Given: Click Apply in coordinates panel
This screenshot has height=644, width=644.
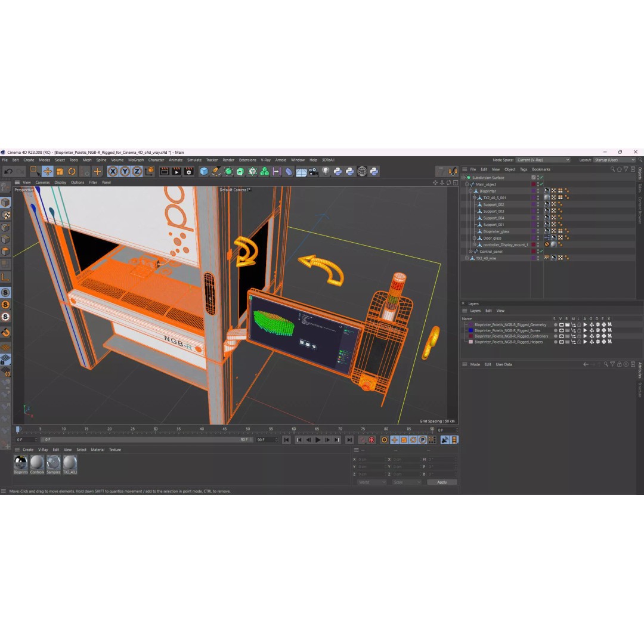Looking at the screenshot, I should [442, 482].
